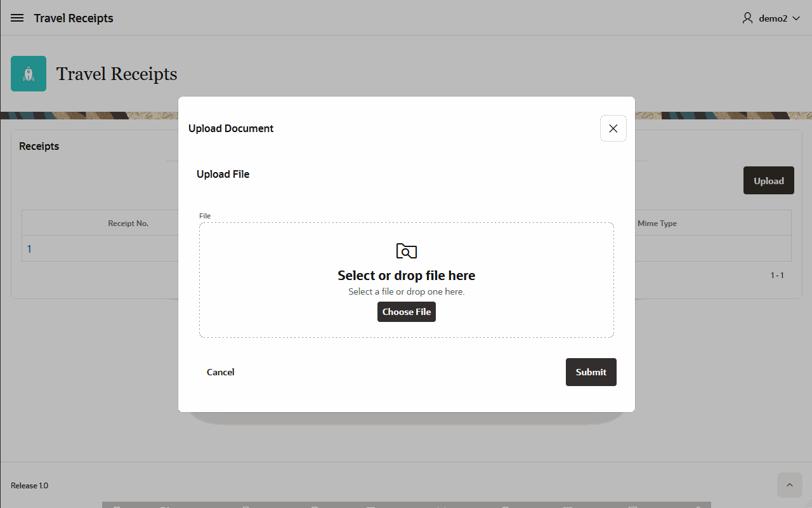Sort by Receipt No. column header
This screenshot has height=508, width=812.
128,224
